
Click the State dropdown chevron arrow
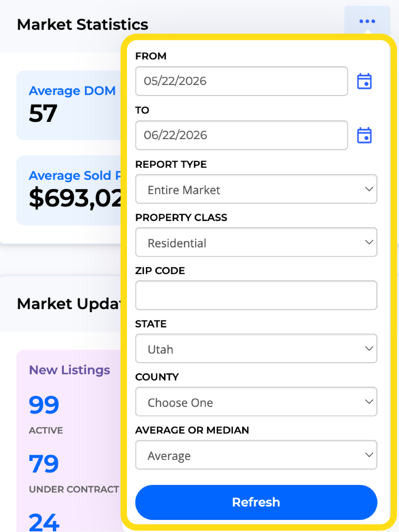pos(369,349)
